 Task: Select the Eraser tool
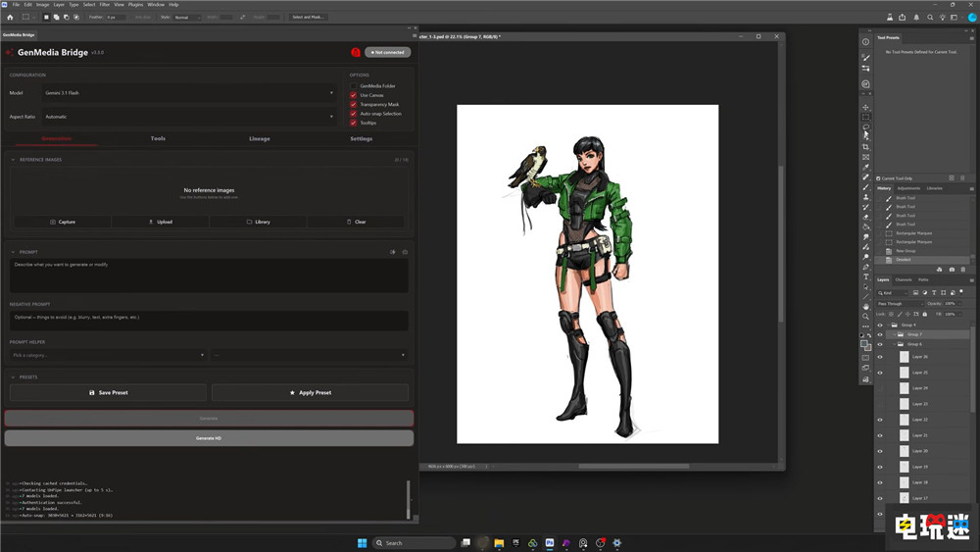pos(865,217)
